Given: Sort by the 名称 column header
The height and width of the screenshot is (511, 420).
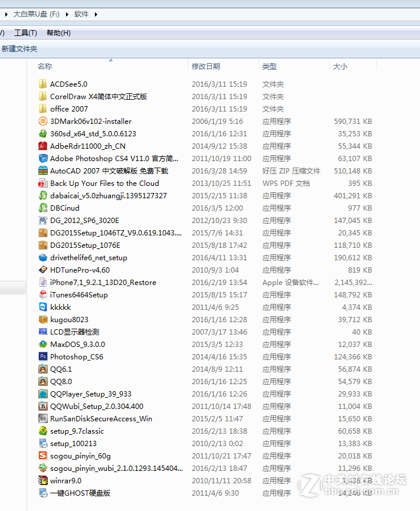Looking at the screenshot, I should 45,67.
